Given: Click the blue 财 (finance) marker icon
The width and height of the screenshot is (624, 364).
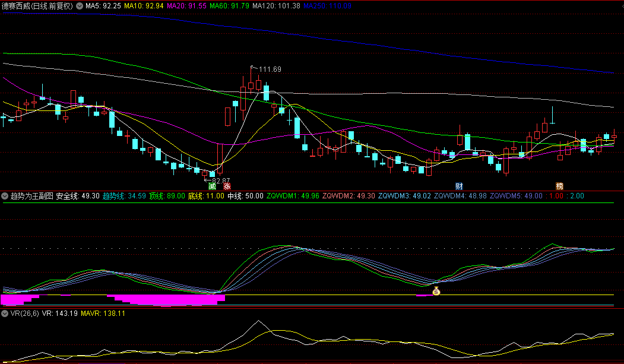Looking at the screenshot, I should tap(459, 186).
